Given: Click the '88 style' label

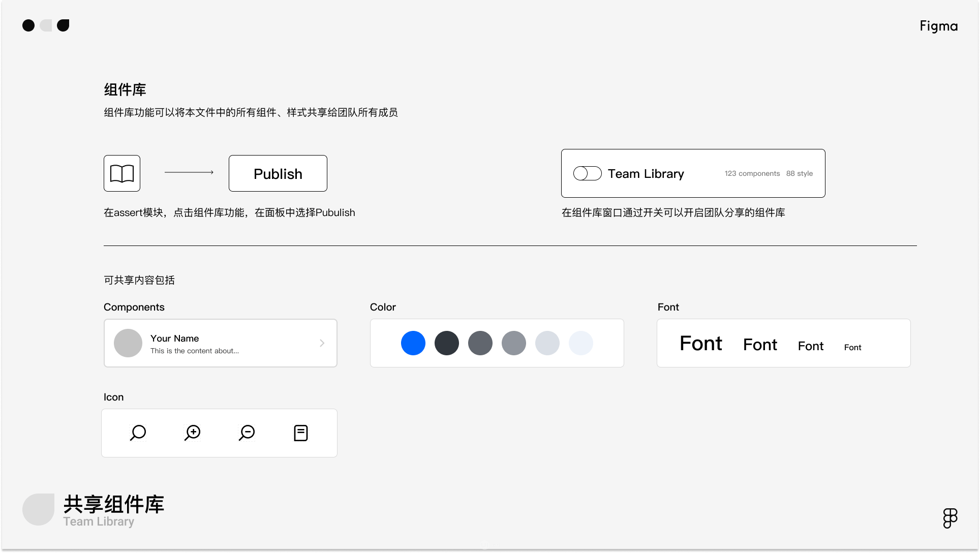Looking at the screenshot, I should point(800,173).
